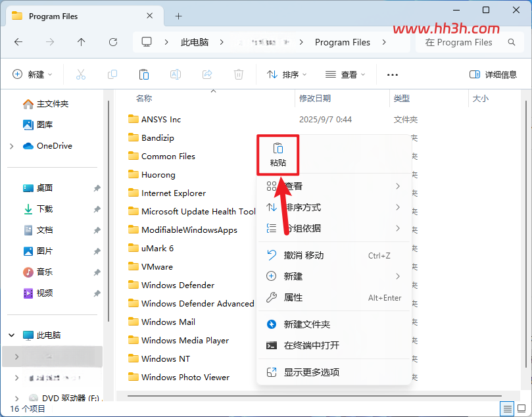Refresh the folder view
This screenshot has width=532, height=417.
[x=113, y=42]
